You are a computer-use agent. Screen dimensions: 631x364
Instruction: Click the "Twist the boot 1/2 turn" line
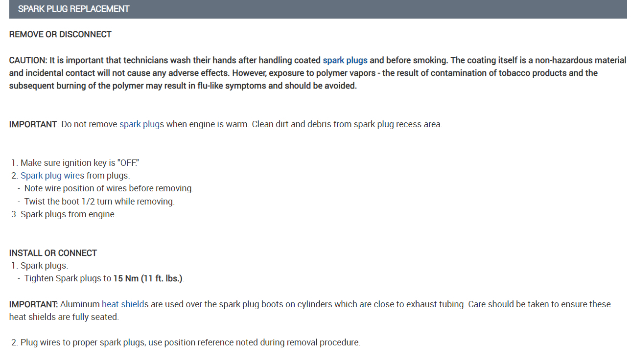point(99,202)
